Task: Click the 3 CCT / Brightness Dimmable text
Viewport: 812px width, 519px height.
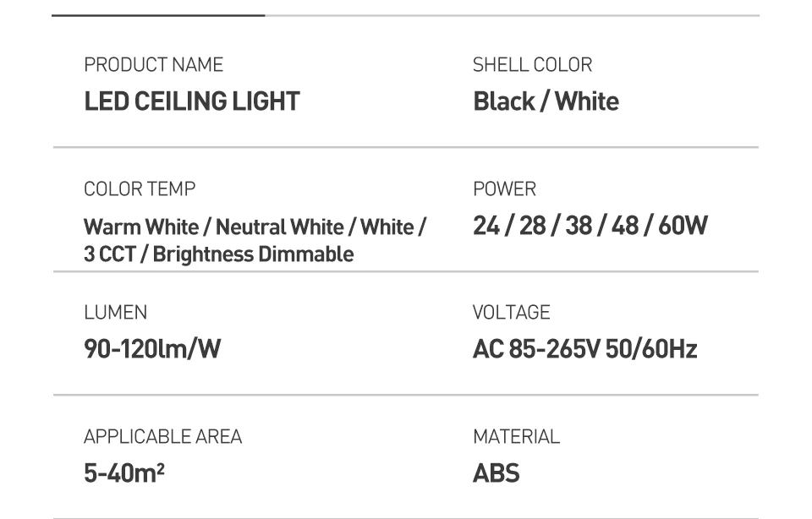Action: tap(218, 254)
